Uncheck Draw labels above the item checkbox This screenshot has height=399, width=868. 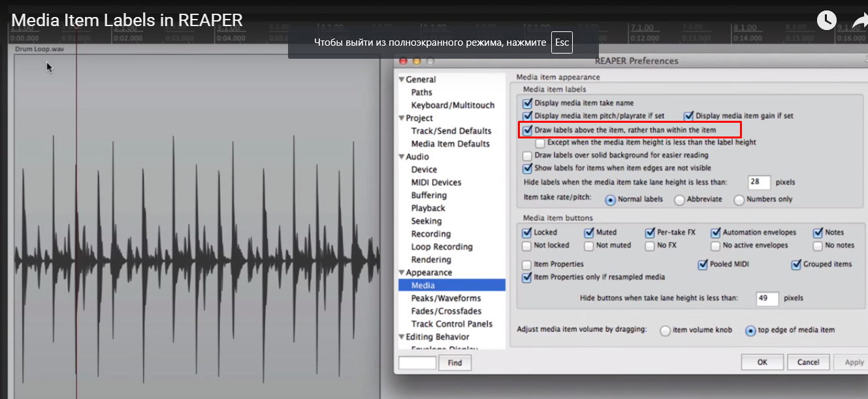pos(528,130)
